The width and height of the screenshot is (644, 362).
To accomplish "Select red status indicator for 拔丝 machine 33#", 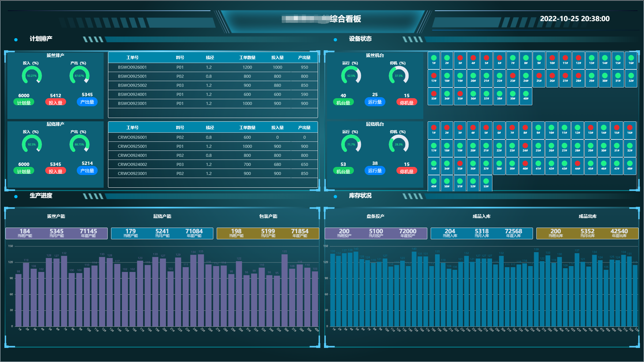I will pos(434,94).
